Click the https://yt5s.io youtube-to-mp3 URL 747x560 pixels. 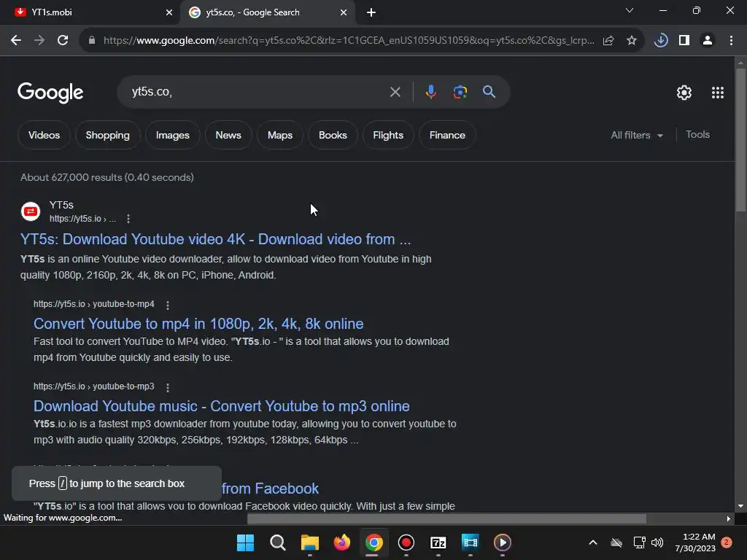[x=94, y=386]
